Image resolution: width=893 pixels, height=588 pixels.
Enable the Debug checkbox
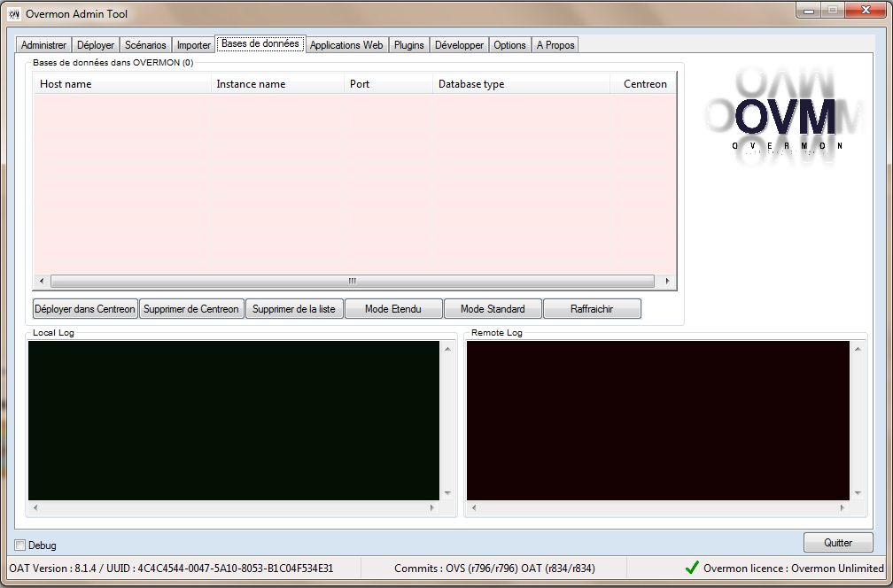click(19, 545)
